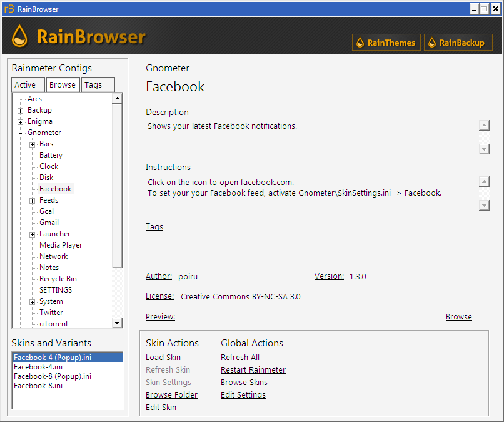Switch to the Active tab
This screenshot has width=504, height=422.
28,85
